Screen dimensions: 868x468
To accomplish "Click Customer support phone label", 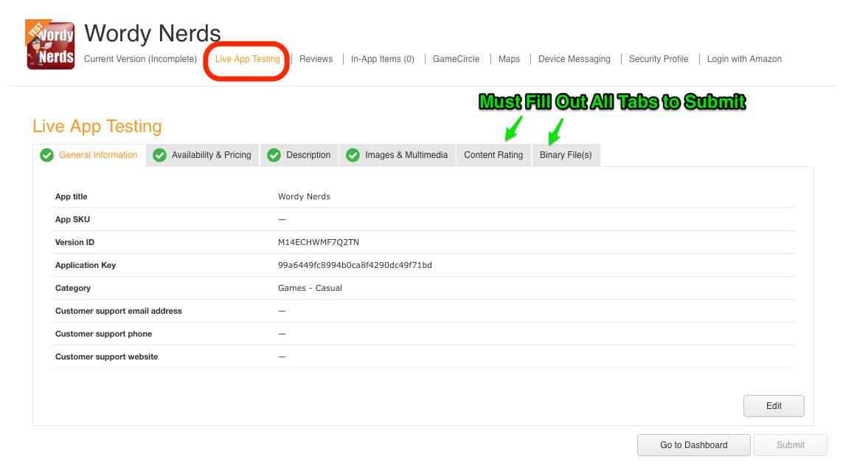I will coord(103,334).
